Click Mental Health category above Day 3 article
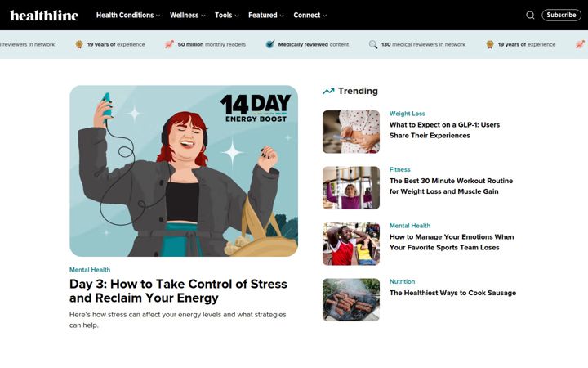 pyautogui.click(x=90, y=270)
